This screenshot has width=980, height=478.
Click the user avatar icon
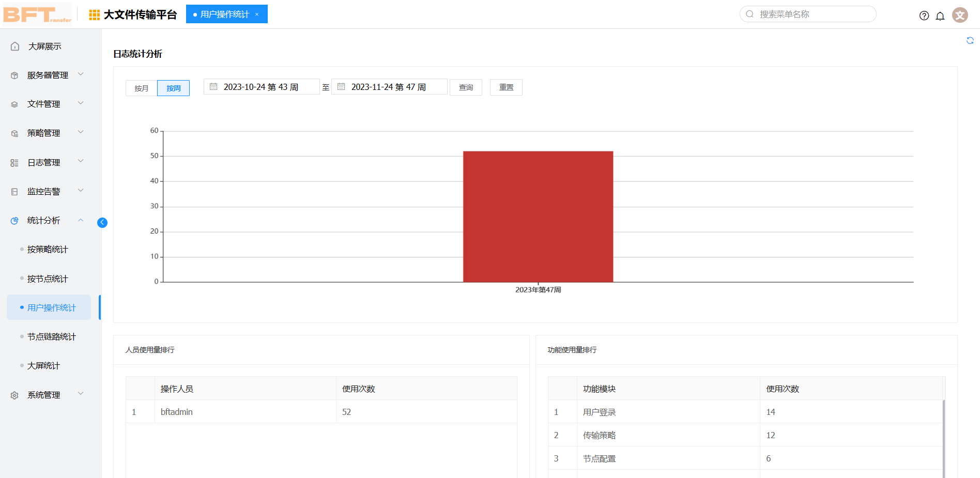[960, 15]
